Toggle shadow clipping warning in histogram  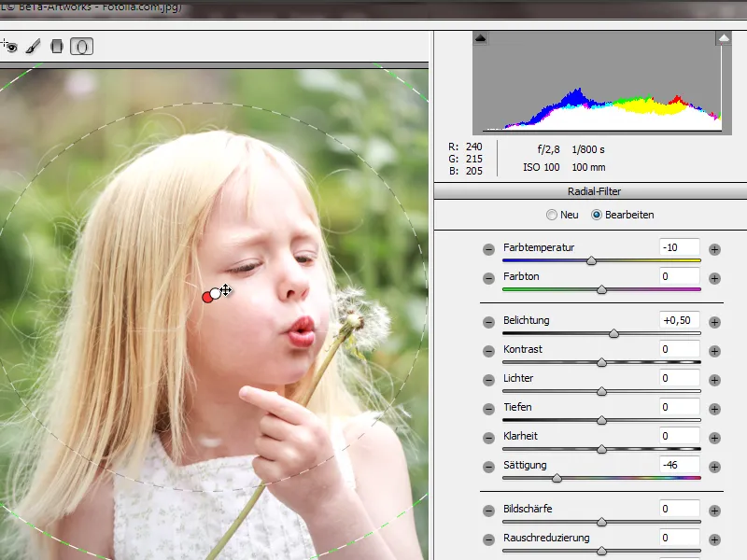point(480,38)
